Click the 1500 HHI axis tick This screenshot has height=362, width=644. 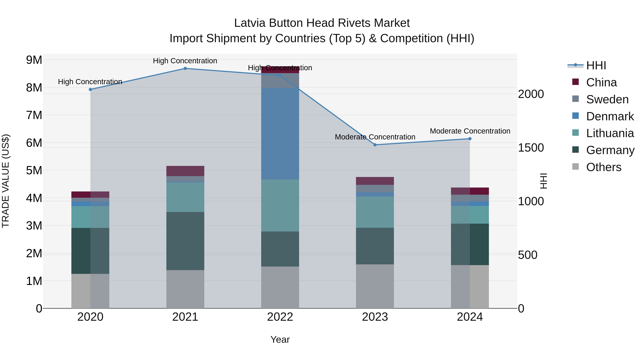531,148
